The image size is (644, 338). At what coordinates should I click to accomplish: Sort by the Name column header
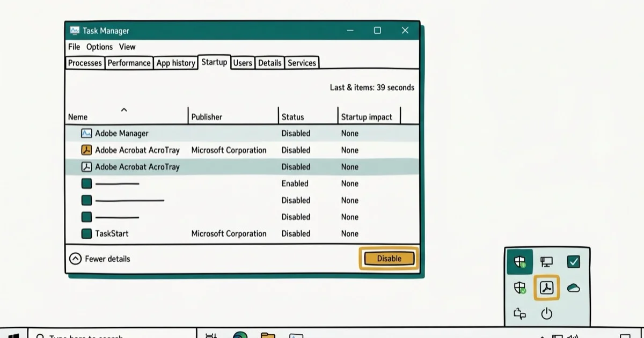tap(78, 117)
